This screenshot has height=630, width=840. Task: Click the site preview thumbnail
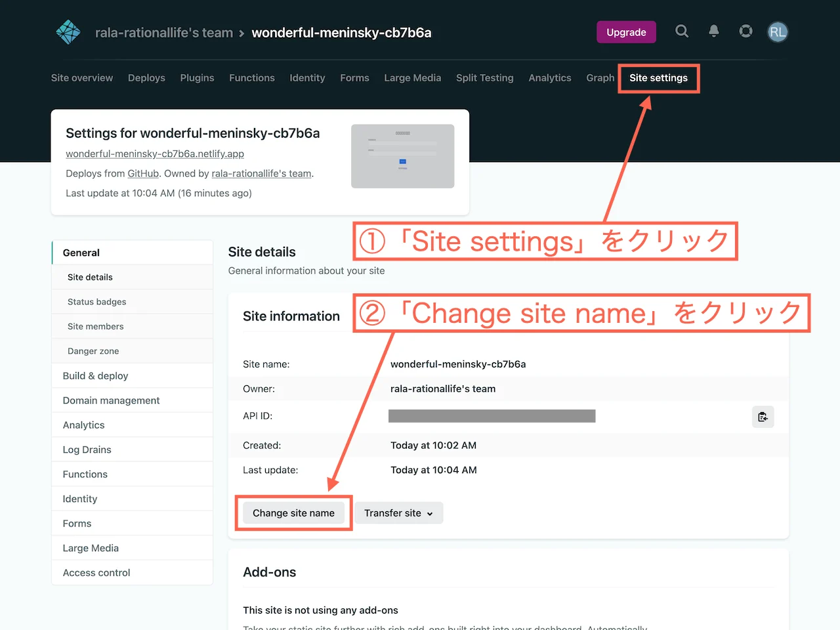click(403, 156)
